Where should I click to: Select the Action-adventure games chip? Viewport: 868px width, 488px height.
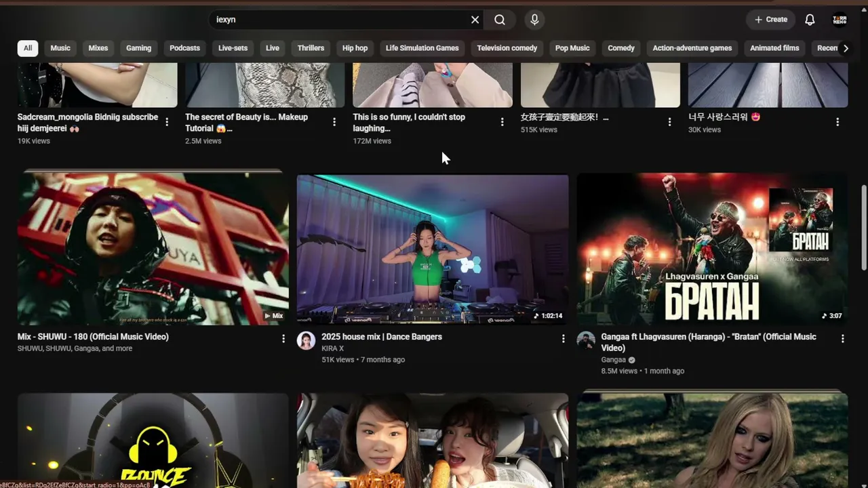click(x=692, y=48)
